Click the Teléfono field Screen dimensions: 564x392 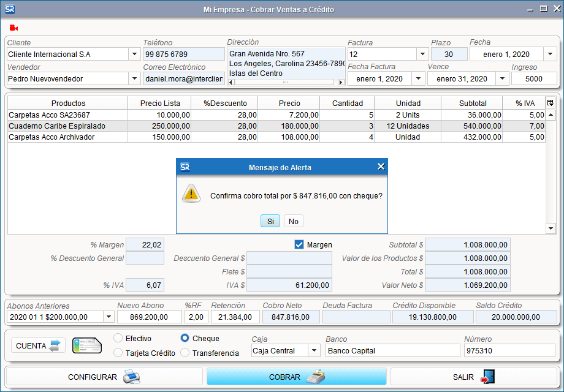click(184, 55)
